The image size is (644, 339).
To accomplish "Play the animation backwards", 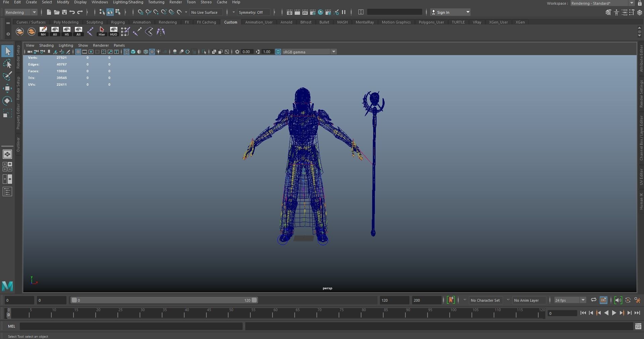I will click(606, 313).
